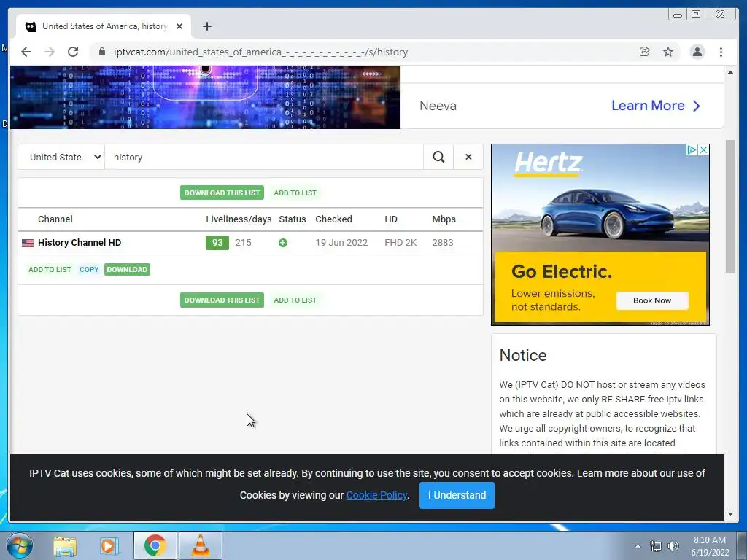Click the Checked column header

tap(333, 219)
